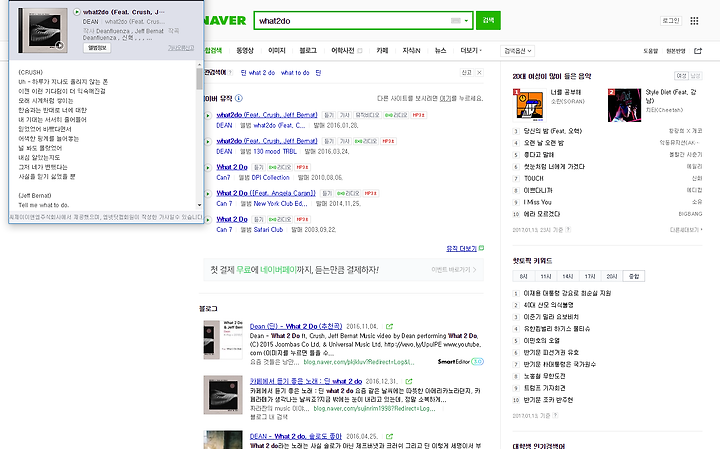Open 'Dean (딘) - What 2 Do' blog post link
Image resolution: width=720 pixels, height=449 pixels.
(x=296, y=326)
